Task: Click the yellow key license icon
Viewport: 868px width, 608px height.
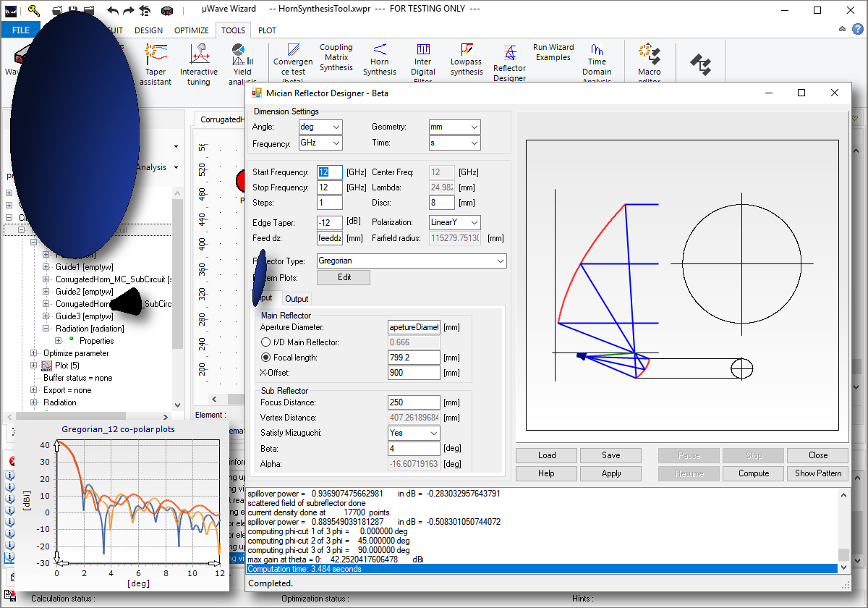Action: coord(34,10)
